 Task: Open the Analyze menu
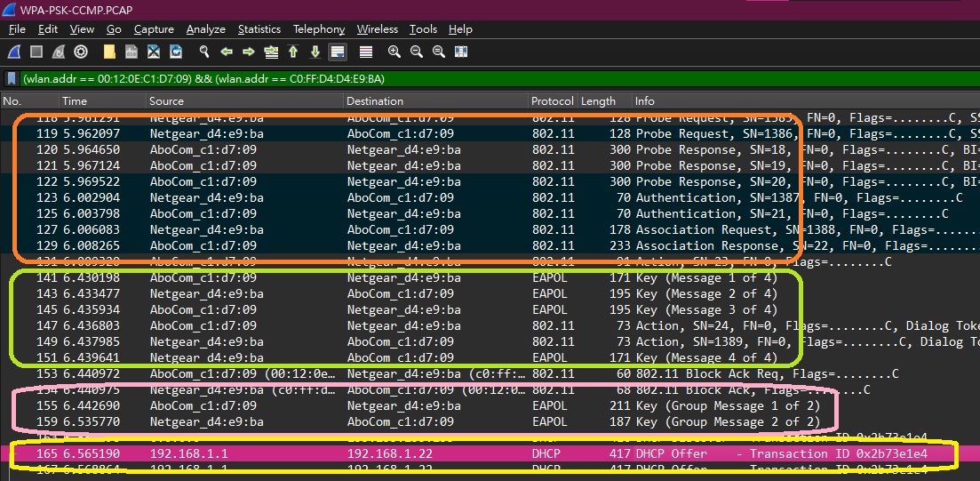coord(205,29)
